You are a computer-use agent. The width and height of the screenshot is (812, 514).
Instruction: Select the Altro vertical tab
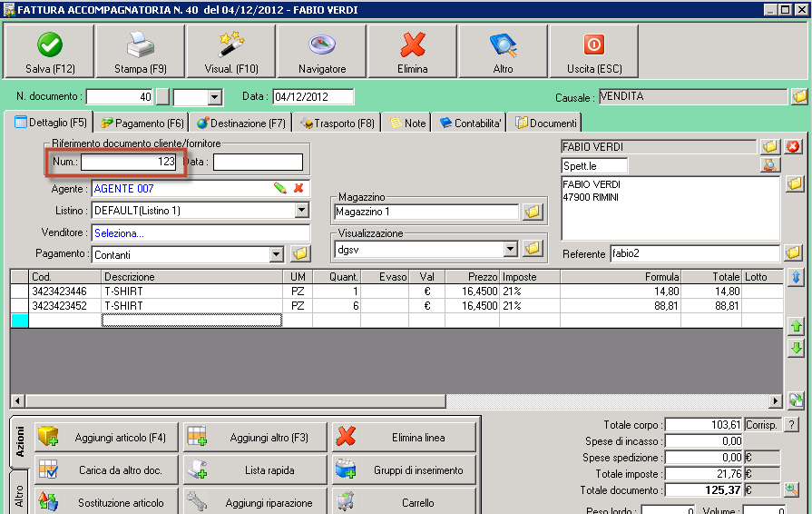(x=19, y=495)
